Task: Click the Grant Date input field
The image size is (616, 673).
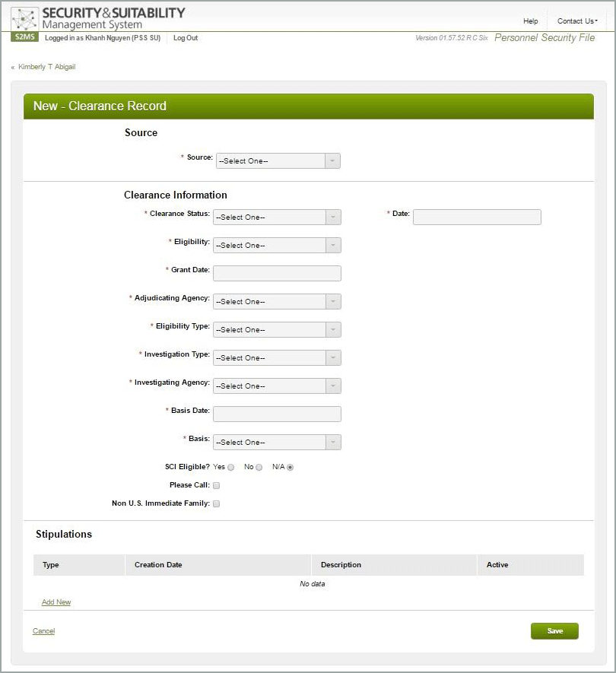Action: pyautogui.click(x=277, y=274)
